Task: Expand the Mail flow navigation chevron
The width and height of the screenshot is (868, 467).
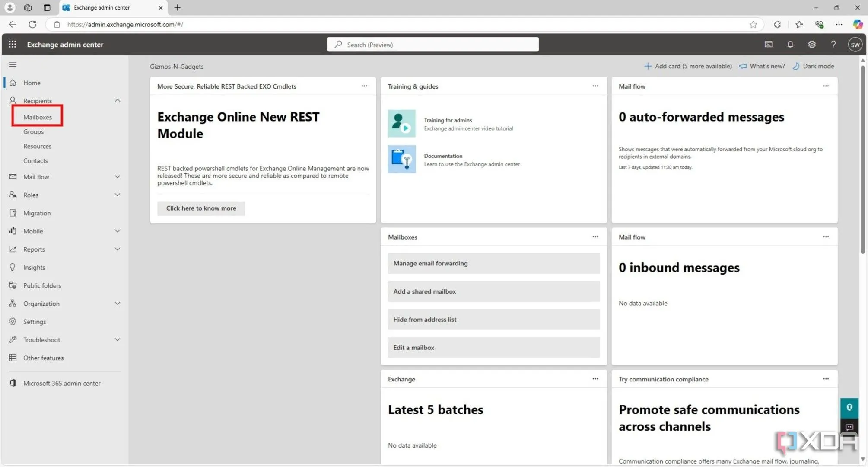Action: pyautogui.click(x=117, y=176)
